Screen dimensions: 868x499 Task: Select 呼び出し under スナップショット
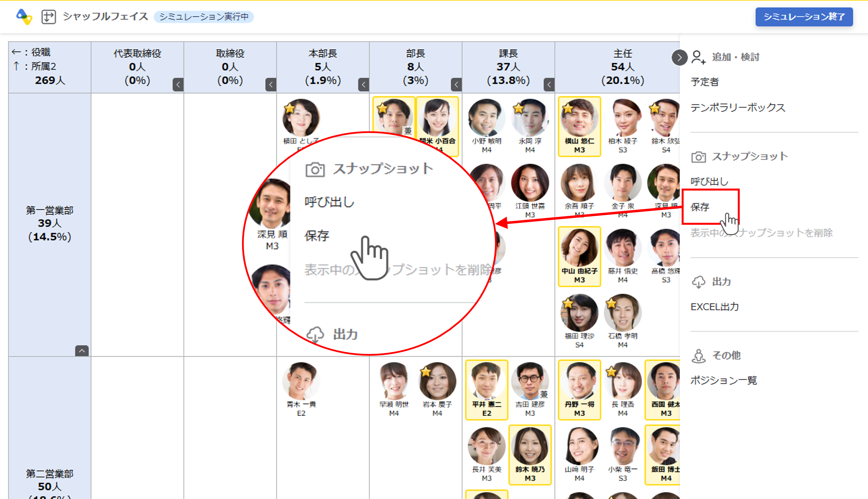[x=709, y=181]
